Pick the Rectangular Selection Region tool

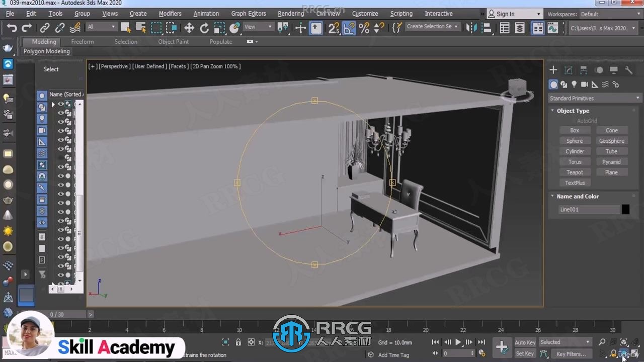156,28
